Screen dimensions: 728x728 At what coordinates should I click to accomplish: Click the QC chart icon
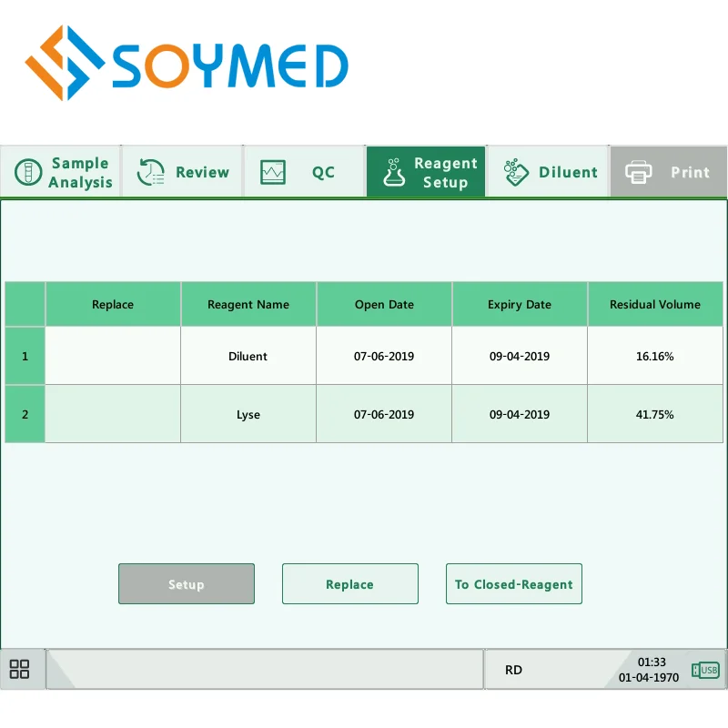(x=272, y=172)
